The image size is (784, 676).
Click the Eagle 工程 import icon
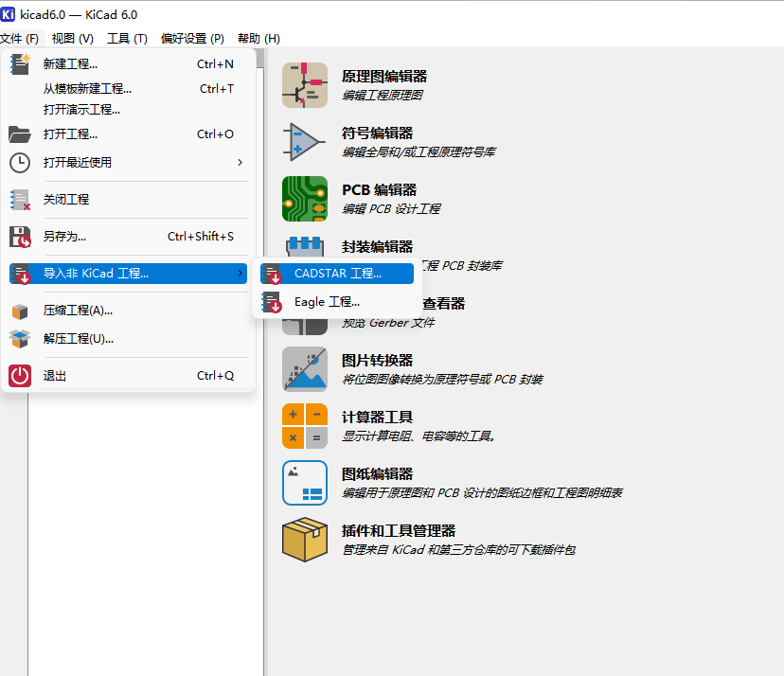point(272,302)
